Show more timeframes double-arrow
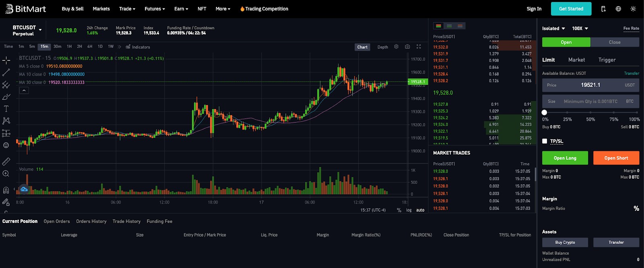Screen dimensions: 644x268 pyautogui.click(x=120, y=47)
